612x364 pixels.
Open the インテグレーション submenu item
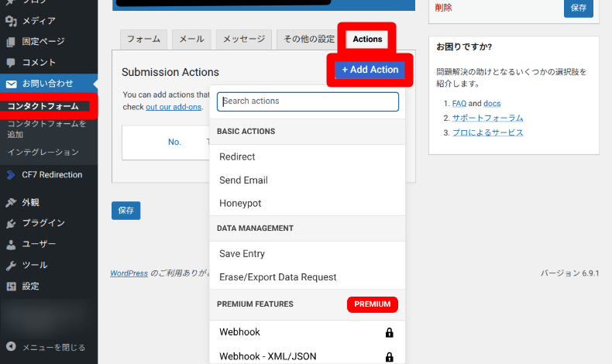click(43, 152)
